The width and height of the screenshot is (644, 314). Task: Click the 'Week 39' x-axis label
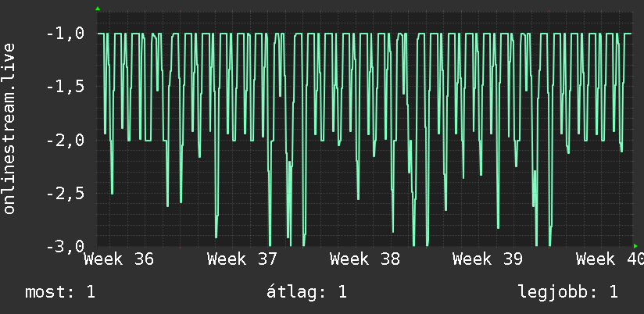point(488,259)
